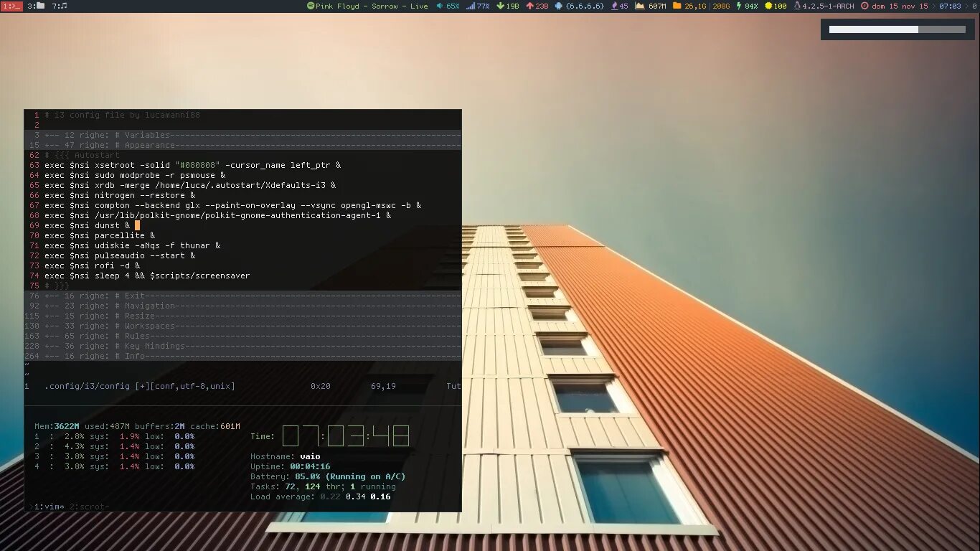The height and width of the screenshot is (551, 980).
Task: Select tmux window 1:vim
Action: pos(49,507)
